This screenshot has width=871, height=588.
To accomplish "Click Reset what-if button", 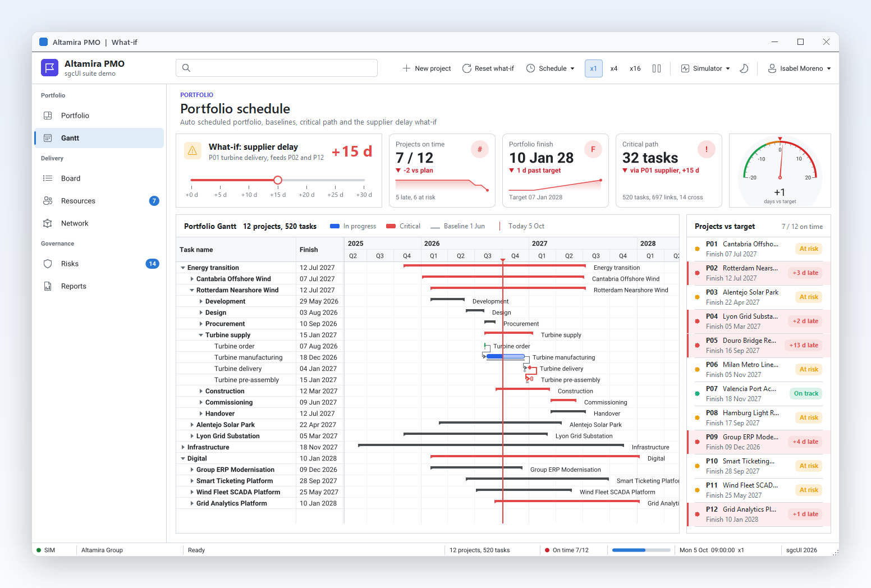I will tap(488, 68).
